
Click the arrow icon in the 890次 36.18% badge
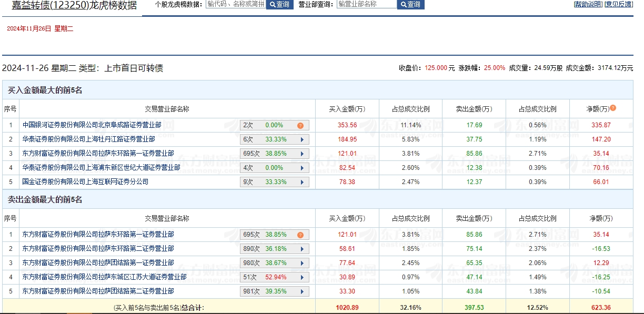[x=302, y=249]
